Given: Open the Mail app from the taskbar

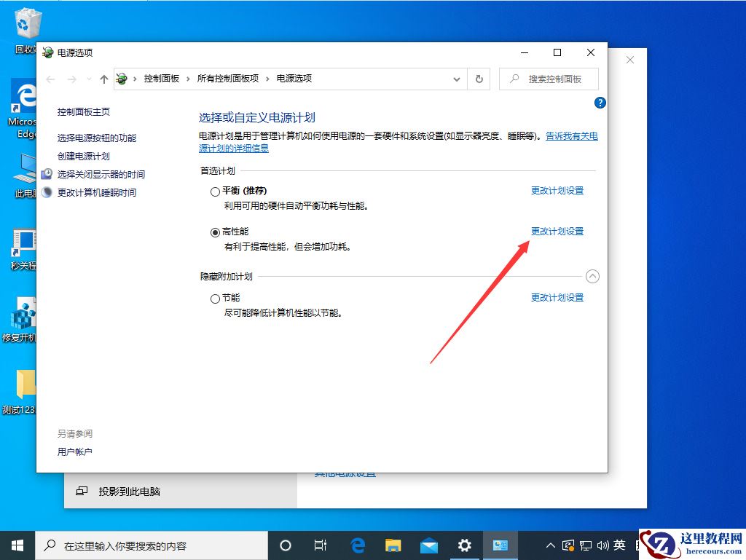Looking at the screenshot, I should (428, 545).
